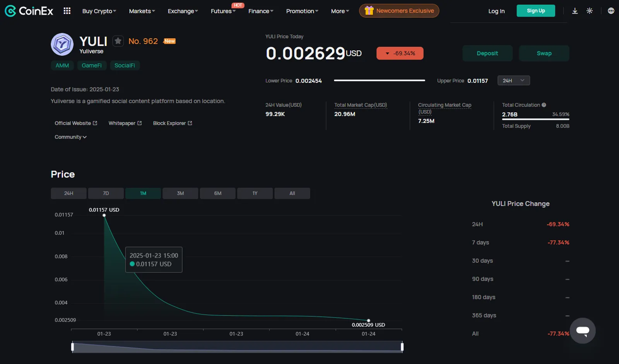619x364 pixels.
Task: Click the Newcomers Exclusive gift icon
Action: click(x=369, y=11)
